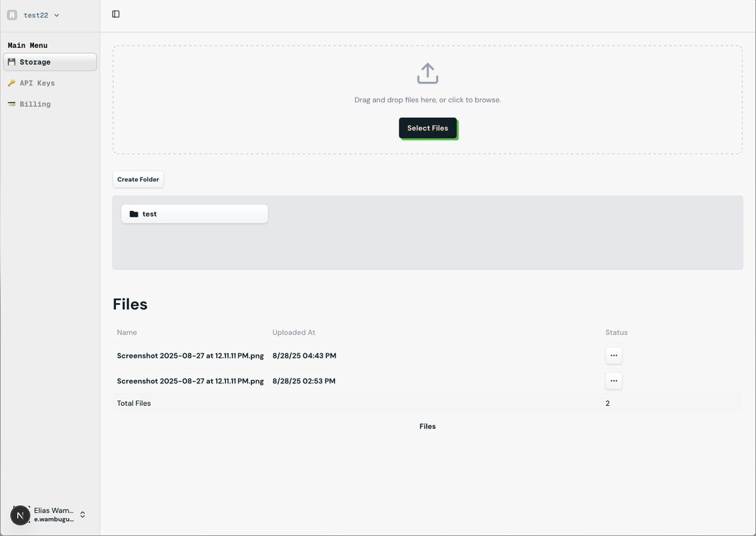The width and height of the screenshot is (756, 536).
Task: Open the test folder
Action: pos(195,214)
